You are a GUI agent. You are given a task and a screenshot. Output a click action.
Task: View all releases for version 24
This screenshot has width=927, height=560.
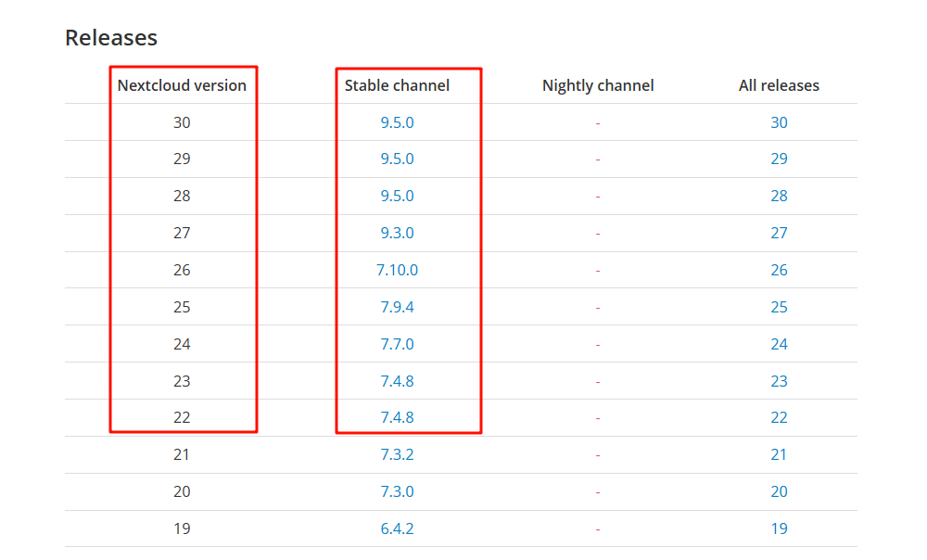[779, 344]
